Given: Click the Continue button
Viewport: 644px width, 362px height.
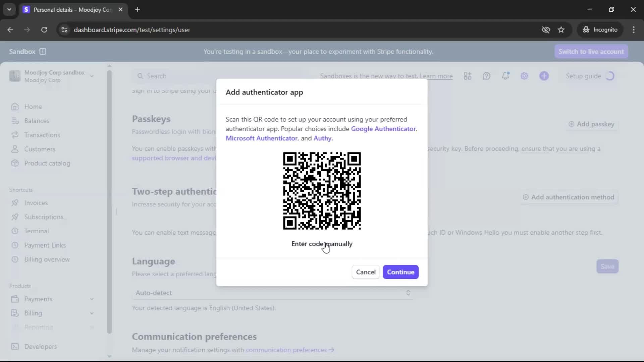Looking at the screenshot, I should 400,272.
